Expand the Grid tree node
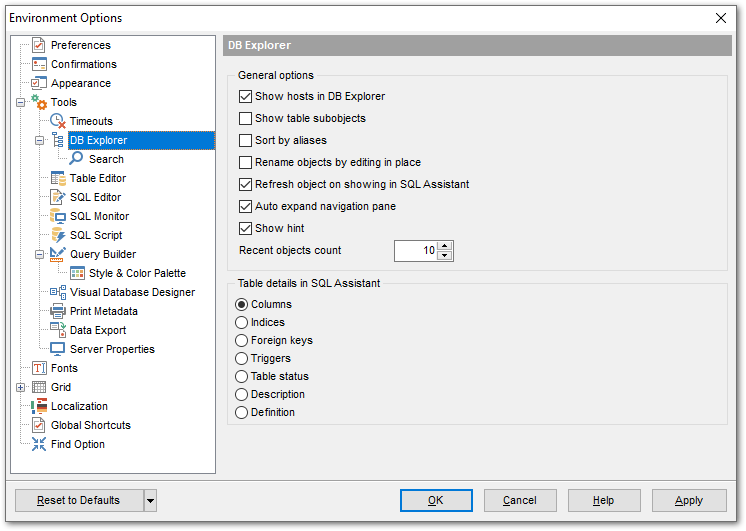 (x=21, y=387)
